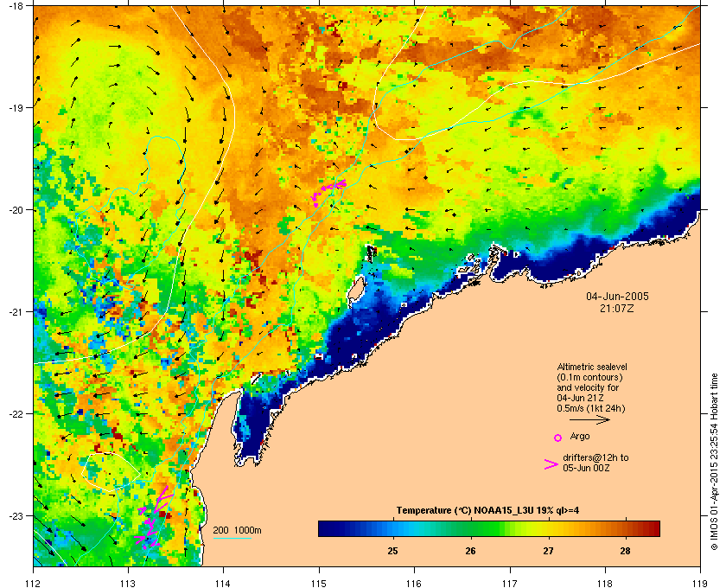The height and width of the screenshot is (588, 726).
Task: Click the '(0.1m contours)' legend line
Action: 589,377
